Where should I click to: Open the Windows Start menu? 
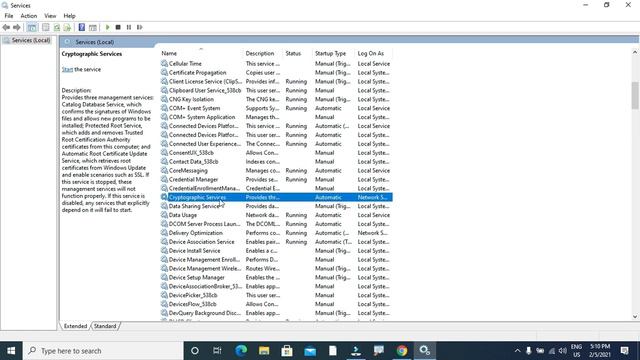[x=11, y=351]
